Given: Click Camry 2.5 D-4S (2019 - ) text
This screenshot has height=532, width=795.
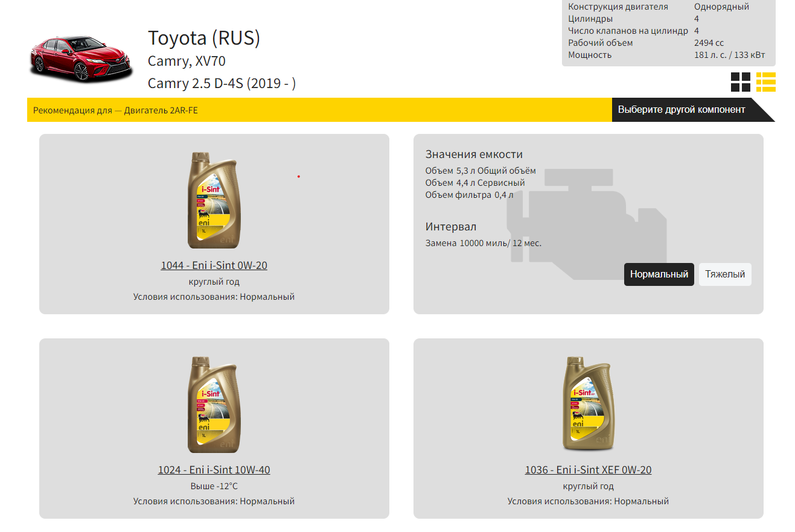Looking at the screenshot, I should (x=222, y=83).
